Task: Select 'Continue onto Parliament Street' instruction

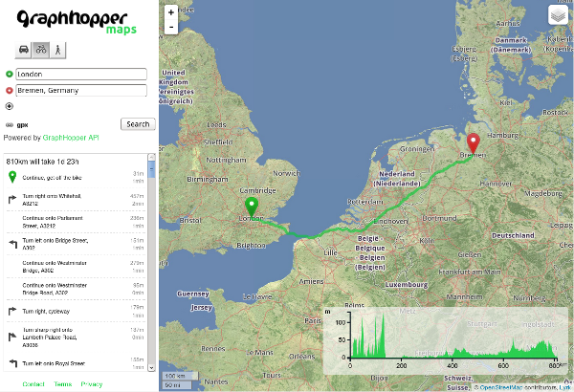Action: (75, 222)
